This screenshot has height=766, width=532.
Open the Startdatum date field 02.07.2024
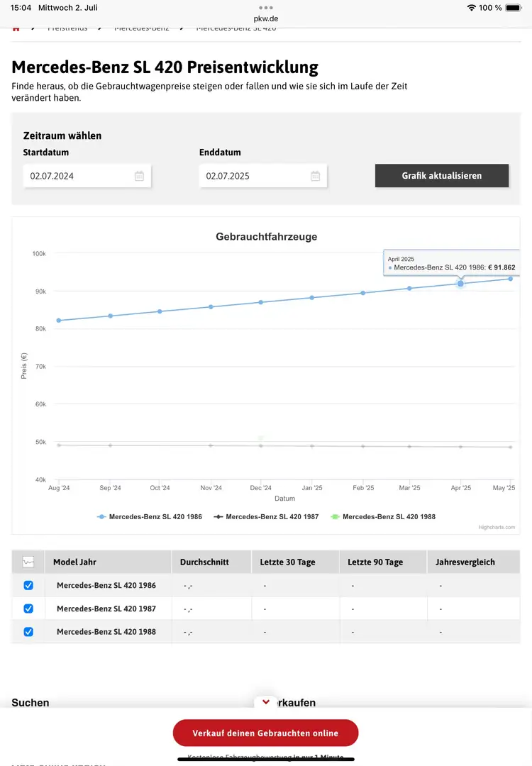[78, 176]
